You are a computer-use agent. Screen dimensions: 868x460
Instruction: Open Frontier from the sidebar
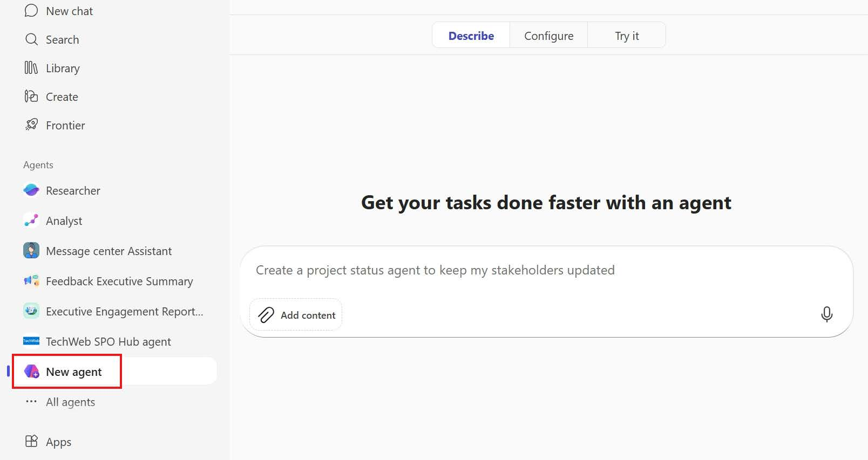point(65,125)
